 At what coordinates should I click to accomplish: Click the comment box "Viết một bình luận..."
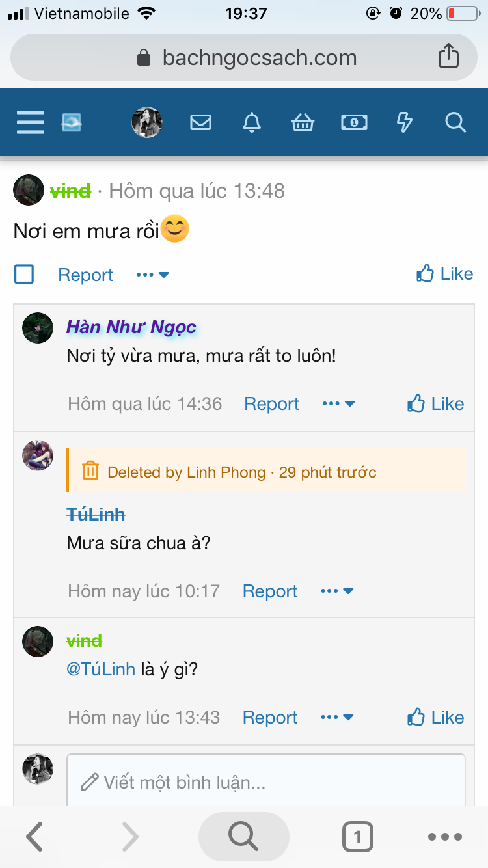265,781
